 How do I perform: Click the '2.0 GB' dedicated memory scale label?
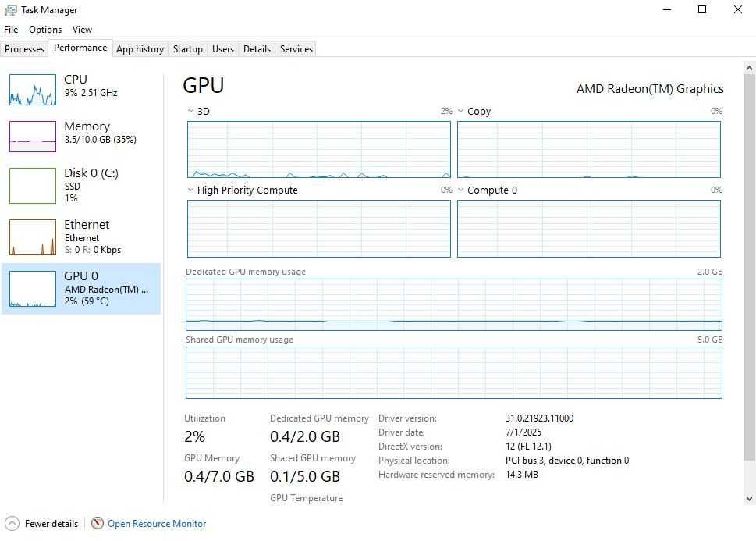coord(710,272)
